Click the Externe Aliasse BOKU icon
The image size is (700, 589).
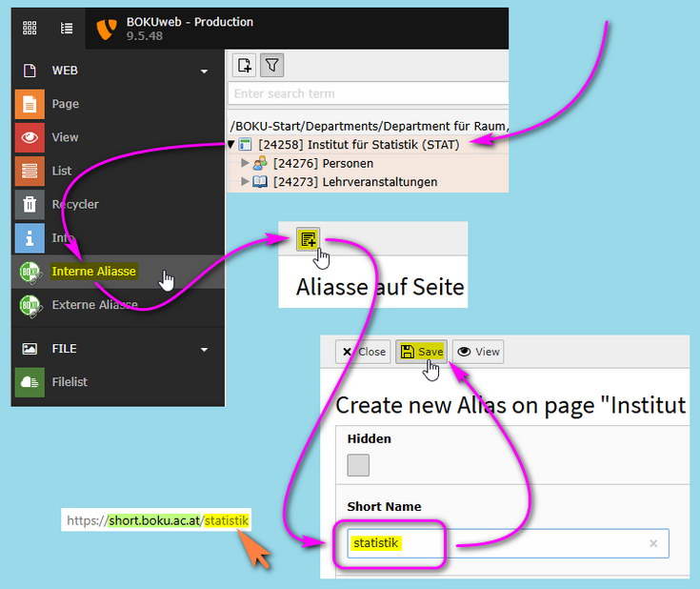[30, 306]
